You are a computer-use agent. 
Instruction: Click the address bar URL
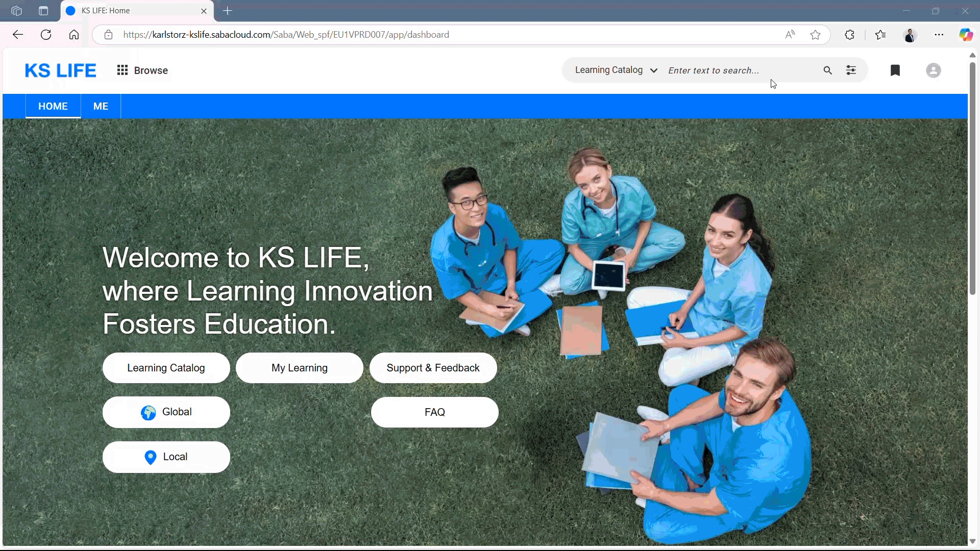pos(286,35)
